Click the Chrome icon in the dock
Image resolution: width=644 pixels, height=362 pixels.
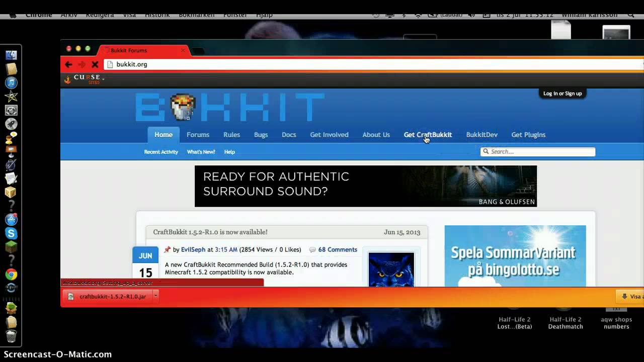(11, 275)
